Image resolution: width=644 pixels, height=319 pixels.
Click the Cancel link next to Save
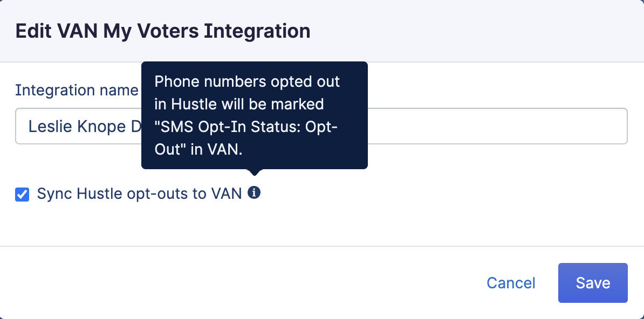tap(511, 283)
